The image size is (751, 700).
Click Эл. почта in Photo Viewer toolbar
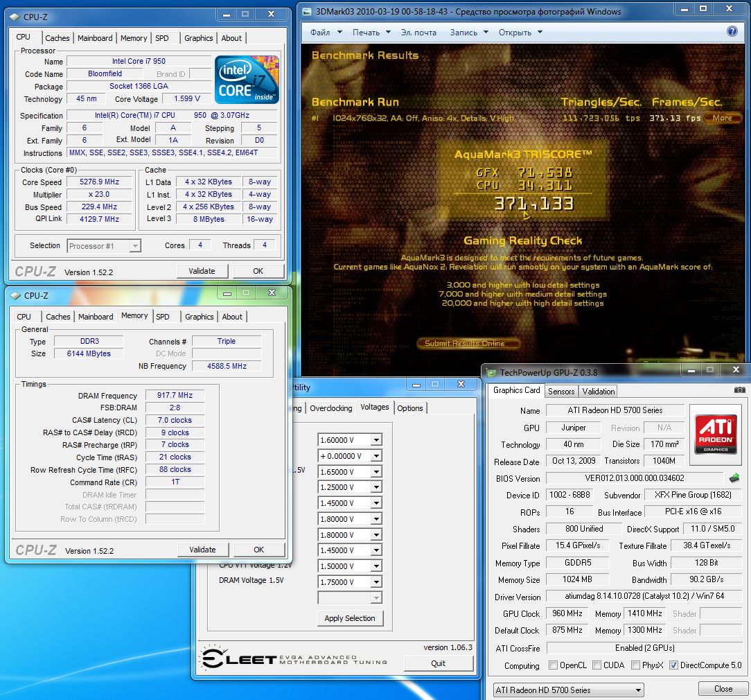tap(418, 32)
